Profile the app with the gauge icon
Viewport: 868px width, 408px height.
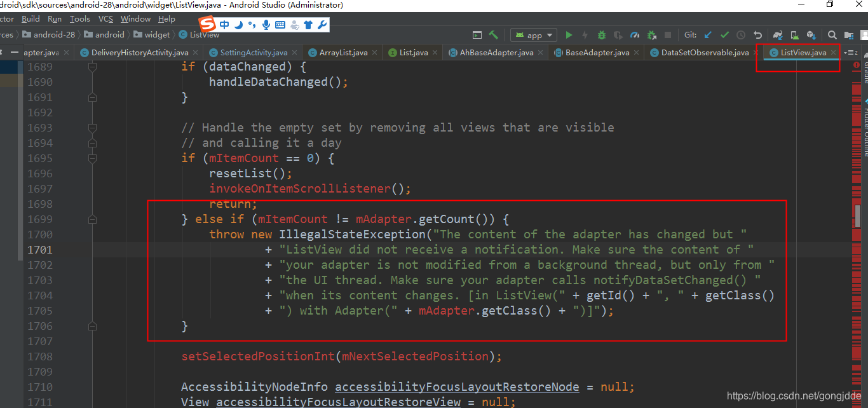[635, 35]
